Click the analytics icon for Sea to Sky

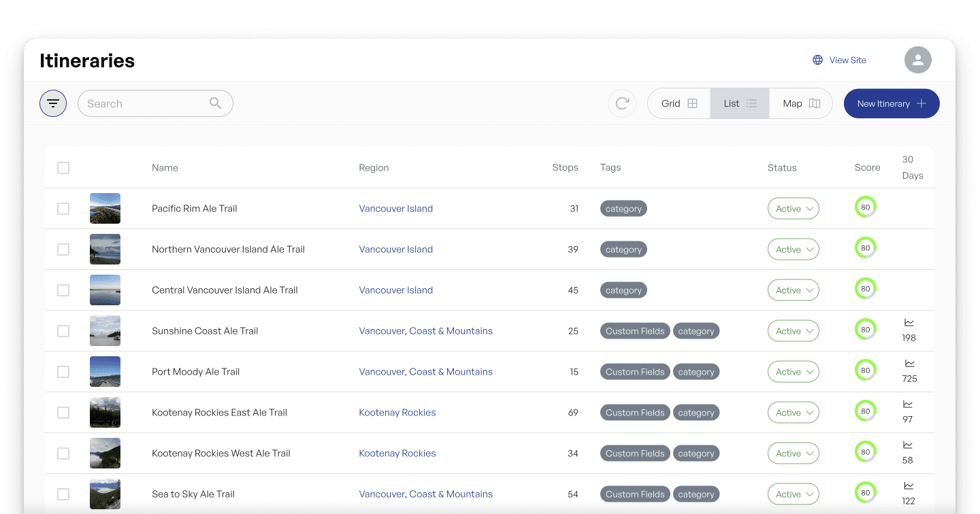(909, 486)
